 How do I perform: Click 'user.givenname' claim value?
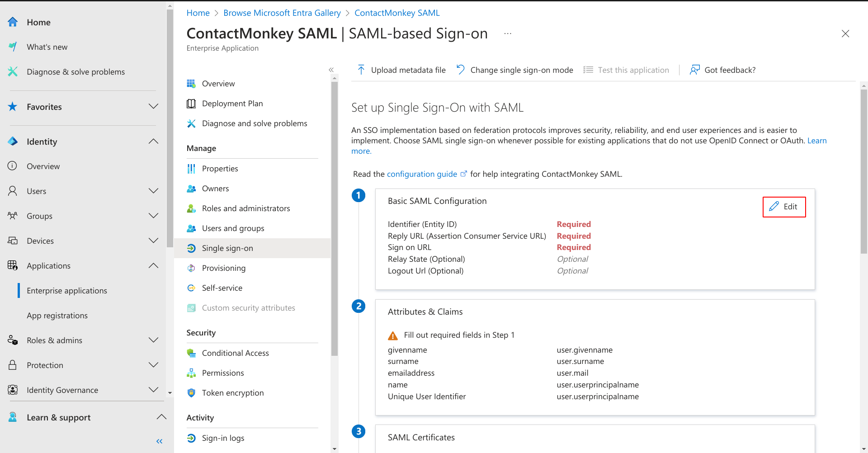pyautogui.click(x=585, y=350)
